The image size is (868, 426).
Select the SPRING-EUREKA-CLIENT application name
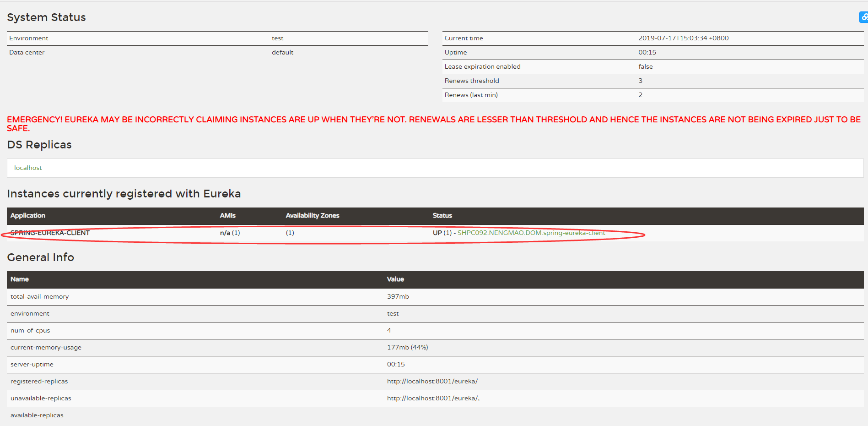coord(50,233)
